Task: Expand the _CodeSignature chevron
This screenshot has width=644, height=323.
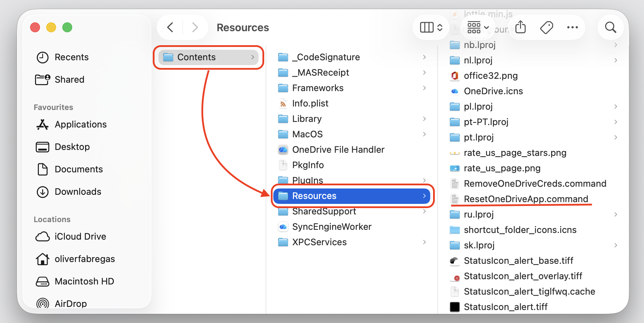Action: [424, 57]
